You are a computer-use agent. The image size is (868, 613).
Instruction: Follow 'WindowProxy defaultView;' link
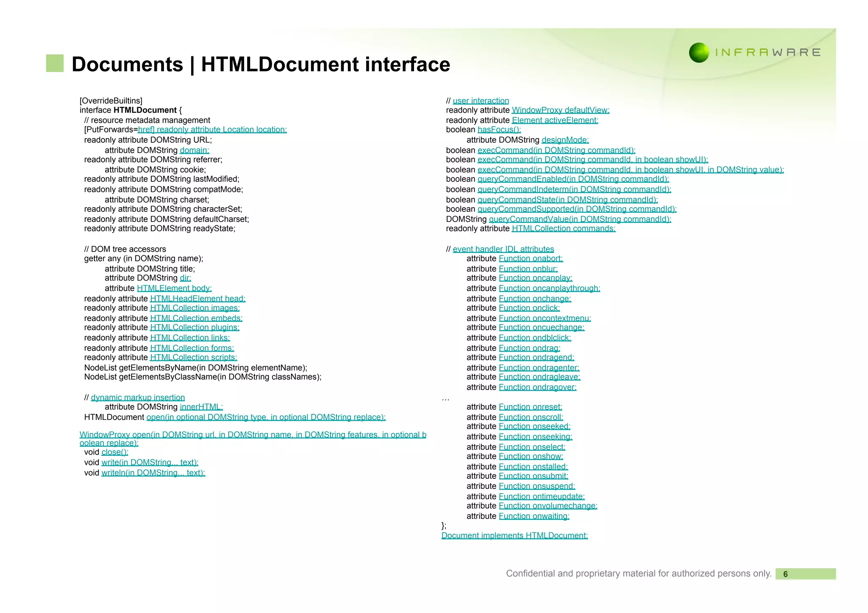point(561,110)
